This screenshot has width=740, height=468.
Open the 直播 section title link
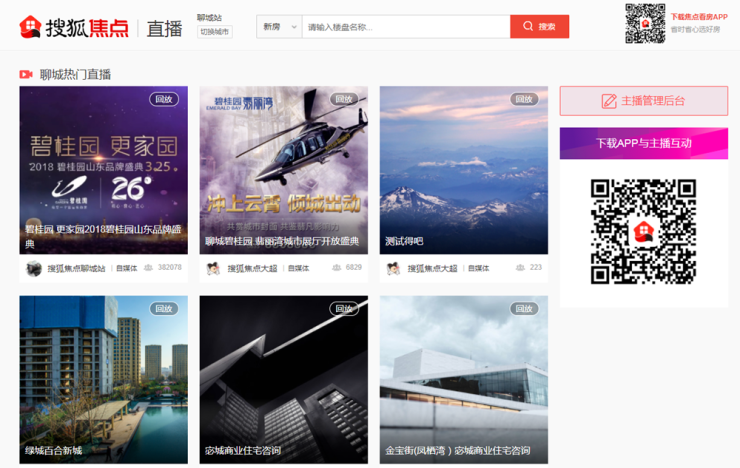pos(164,29)
